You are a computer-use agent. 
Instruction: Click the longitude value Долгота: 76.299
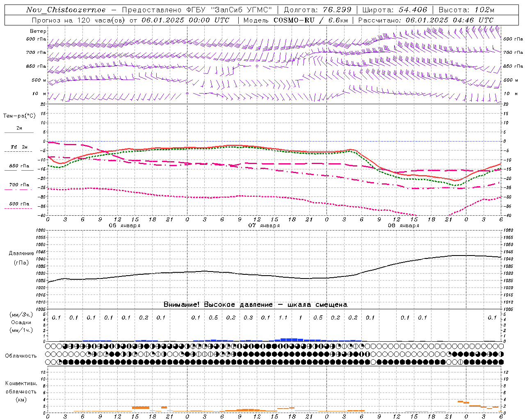[x=317, y=10]
